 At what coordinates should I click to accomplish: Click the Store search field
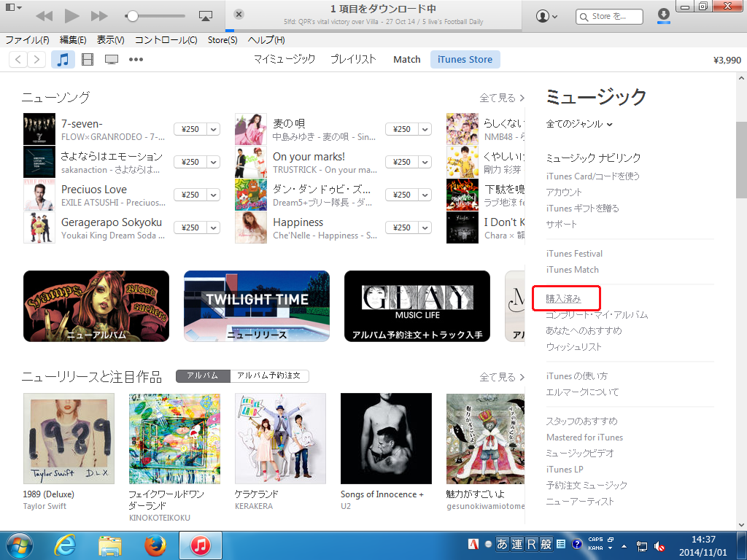pos(609,17)
